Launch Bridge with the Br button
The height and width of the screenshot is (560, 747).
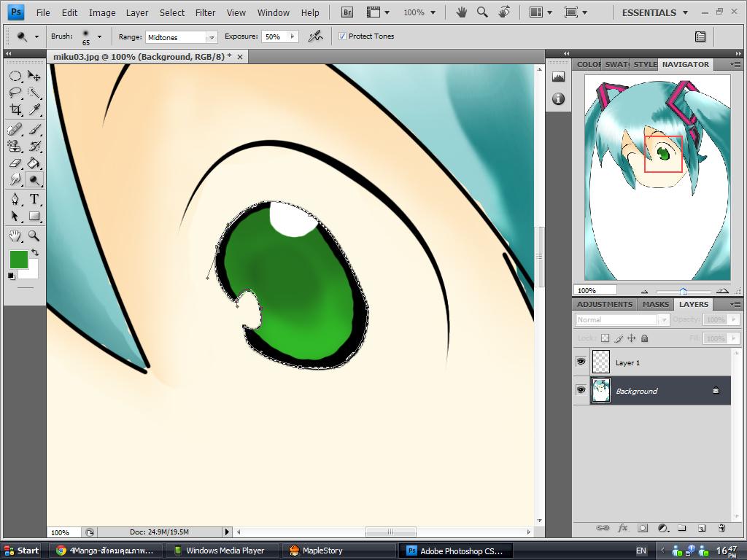pyautogui.click(x=347, y=12)
